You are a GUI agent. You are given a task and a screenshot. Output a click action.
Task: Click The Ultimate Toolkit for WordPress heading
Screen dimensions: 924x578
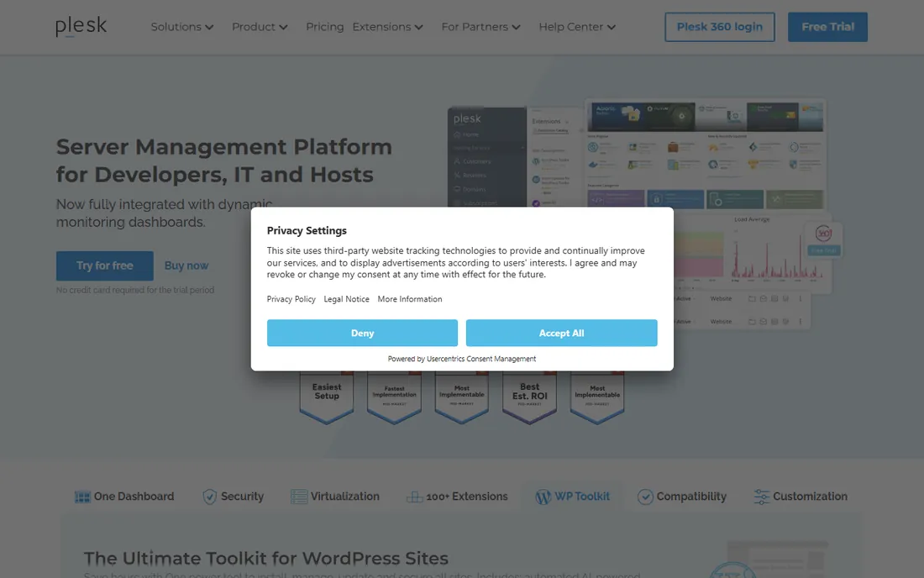click(265, 558)
